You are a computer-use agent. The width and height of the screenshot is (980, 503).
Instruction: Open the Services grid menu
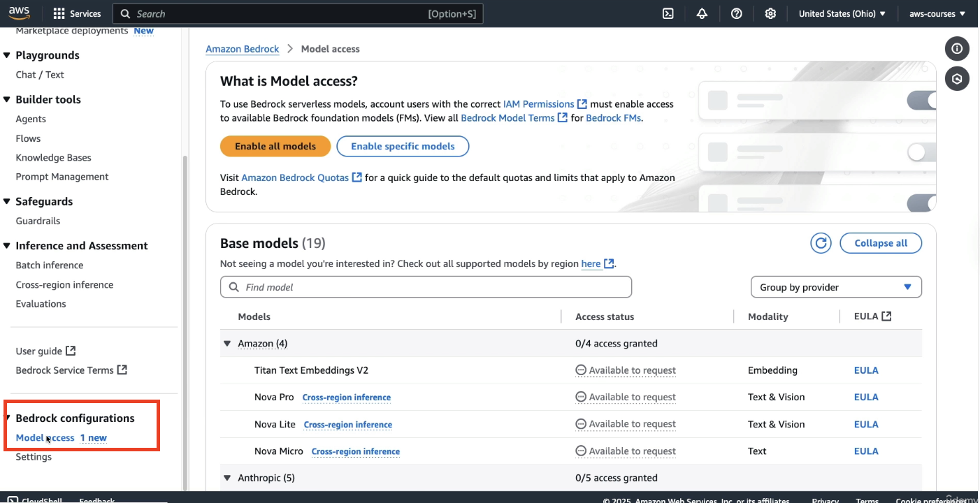point(77,13)
